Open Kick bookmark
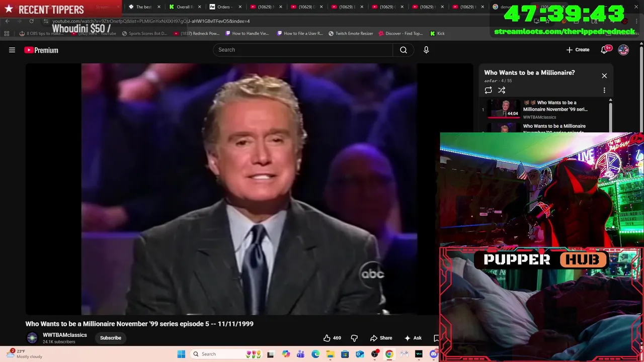The width and height of the screenshot is (644, 362). [x=437, y=34]
